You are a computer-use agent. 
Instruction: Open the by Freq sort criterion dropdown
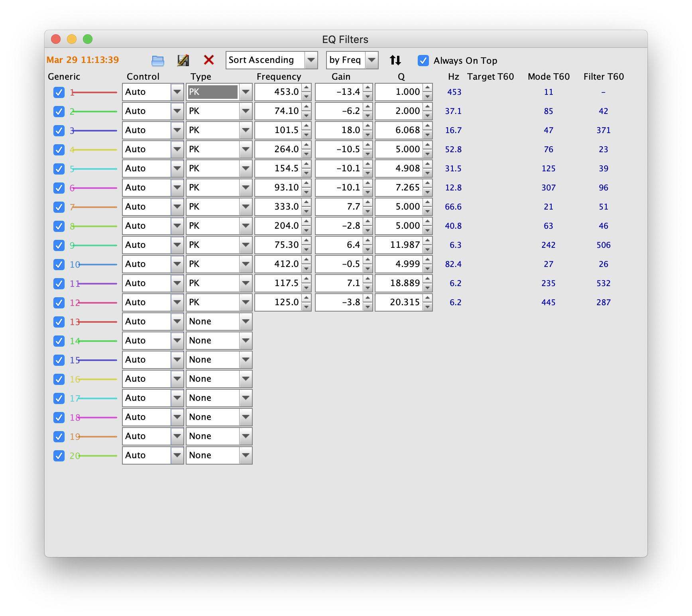pos(352,60)
